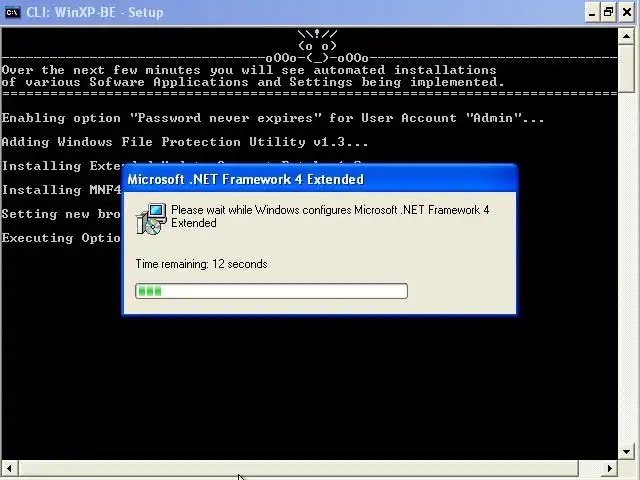Click the horizontal scrollbar thumb
640x480 pixels.
pos(298,469)
